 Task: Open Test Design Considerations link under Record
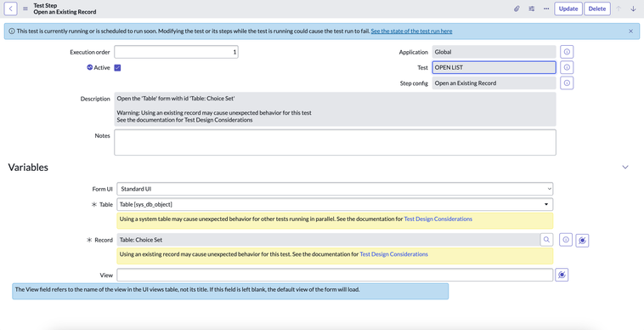coord(394,254)
